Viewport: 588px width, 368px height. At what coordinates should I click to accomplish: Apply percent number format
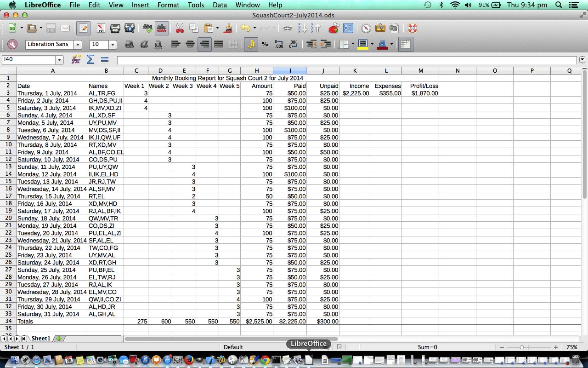(x=265, y=45)
